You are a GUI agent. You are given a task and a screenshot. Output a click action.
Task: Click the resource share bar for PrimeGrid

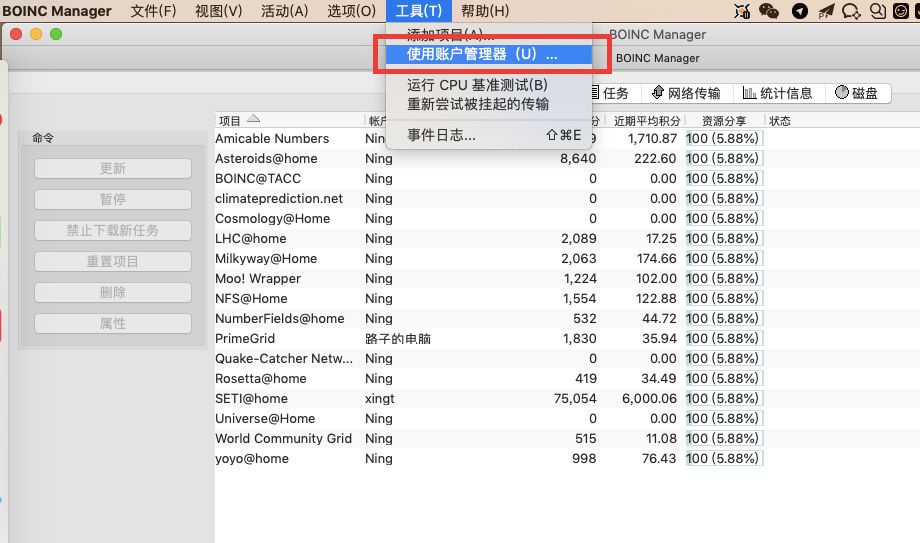pos(724,339)
